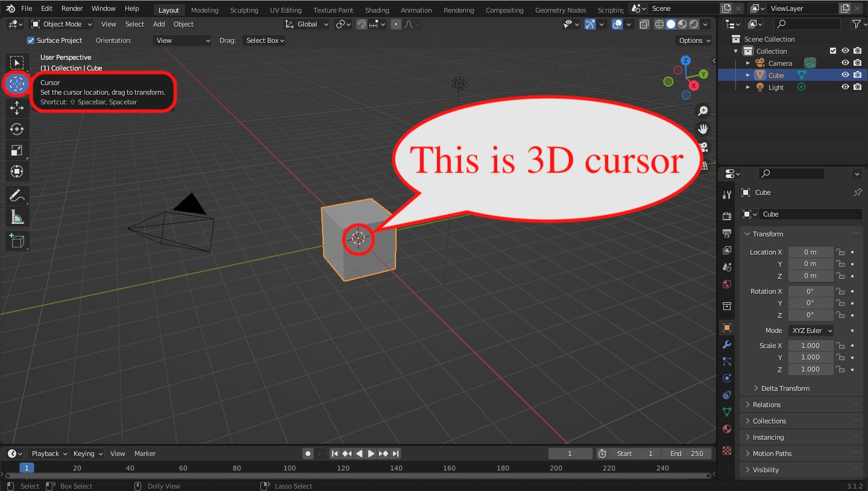Hide the Camera in viewport

[x=845, y=63]
